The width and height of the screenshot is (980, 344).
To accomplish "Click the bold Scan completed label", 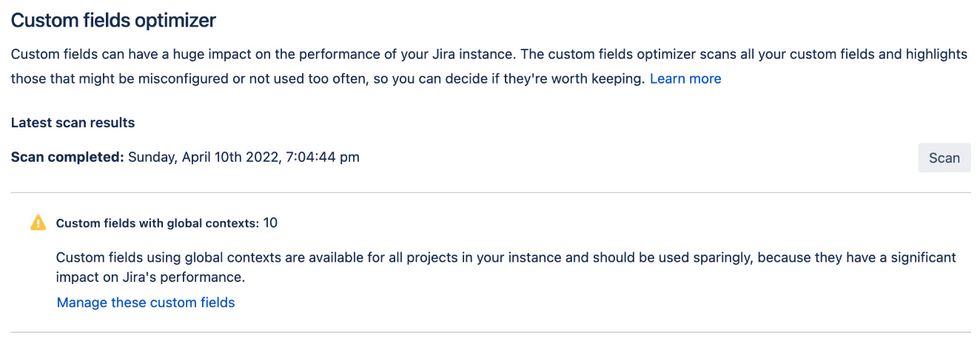I will click(x=67, y=157).
